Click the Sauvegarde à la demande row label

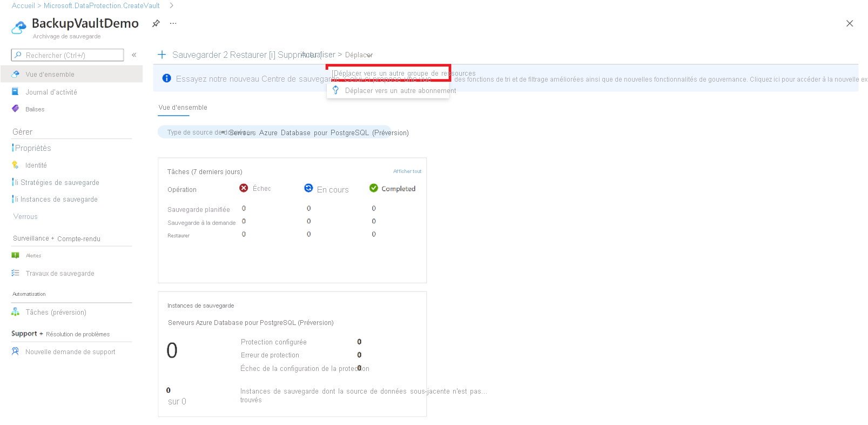pos(201,223)
